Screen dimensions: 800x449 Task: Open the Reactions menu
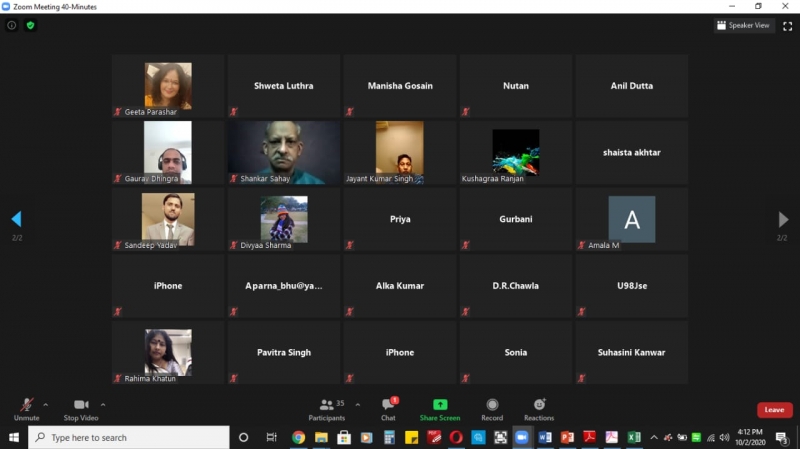pos(539,406)
